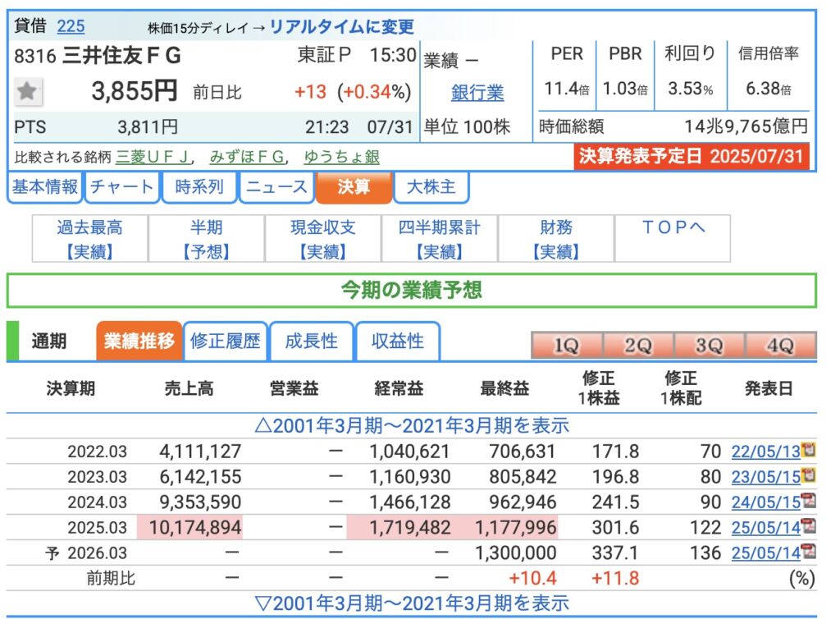Viewport: 840px width, 619px height.
Task: Click the 3Q quarter button
Action: pyautogui.click(x=710, y=345)
